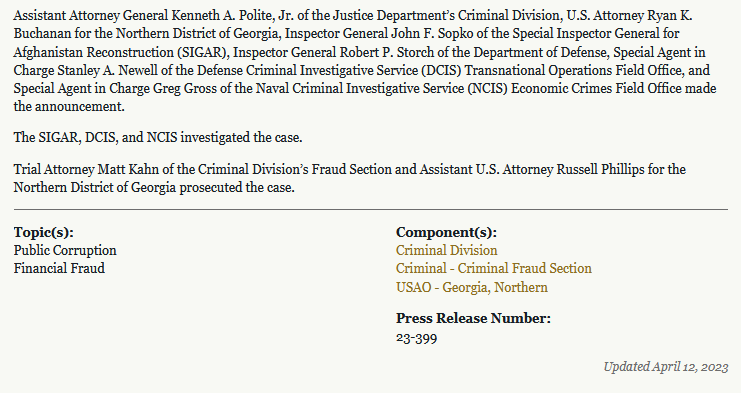Viewport: 741px width, 393px height.
Task: Click the sentence about SIGAR, DCIS, and NCIS investigating
Action: 158,138
